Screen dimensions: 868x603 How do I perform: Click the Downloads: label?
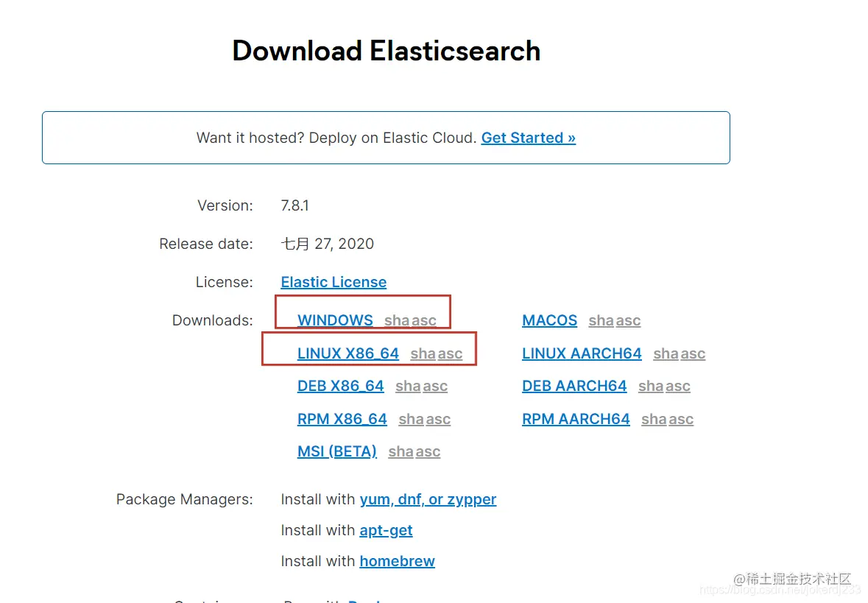[213, 320]
